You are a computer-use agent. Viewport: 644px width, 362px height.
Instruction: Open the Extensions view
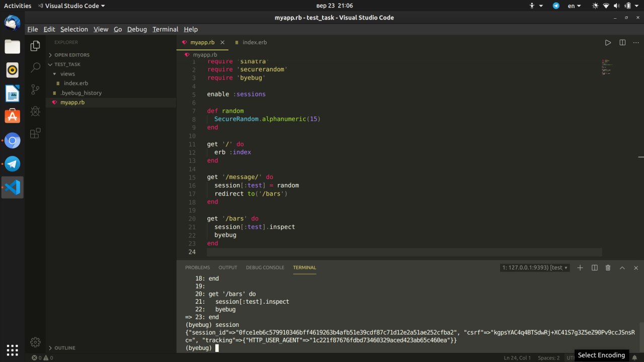(35, 133)
